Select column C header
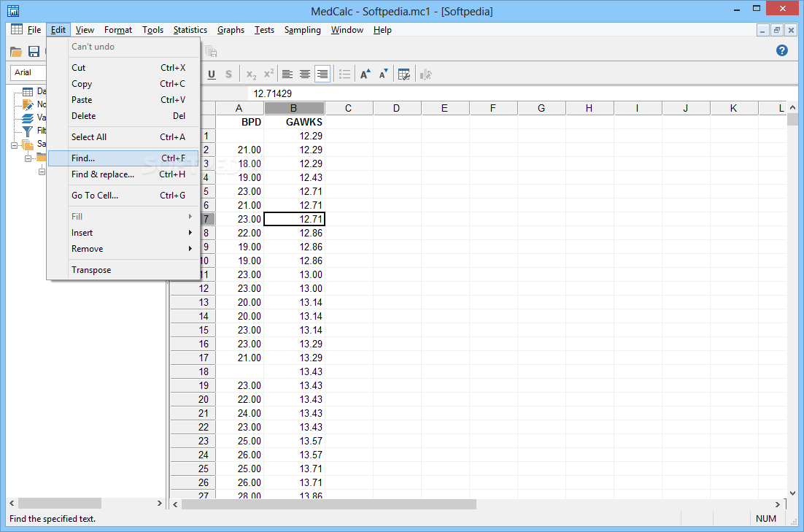Screen dimensions: 804x532 tap(349, 108)
